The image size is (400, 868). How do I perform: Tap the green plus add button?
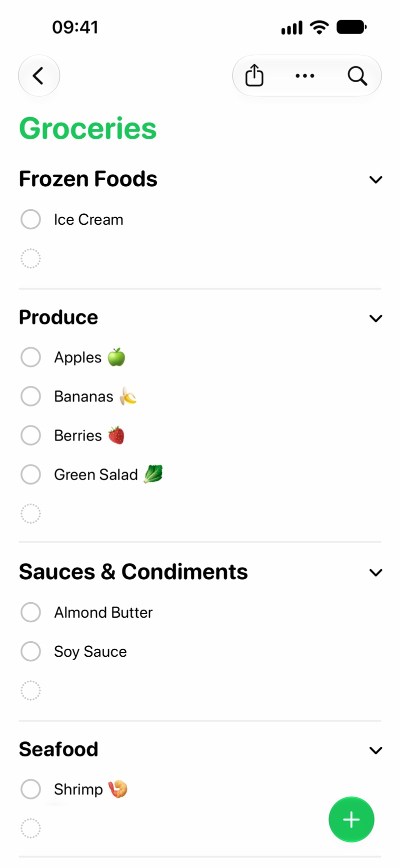[351, 819]
